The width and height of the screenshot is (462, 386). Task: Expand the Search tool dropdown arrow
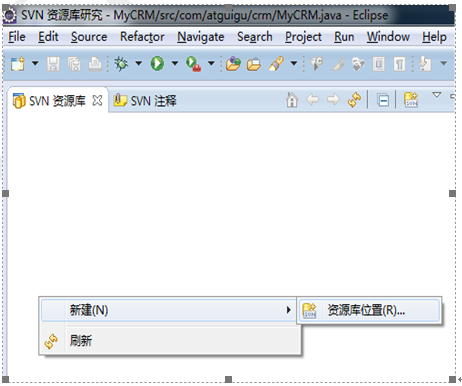(294, 63)
